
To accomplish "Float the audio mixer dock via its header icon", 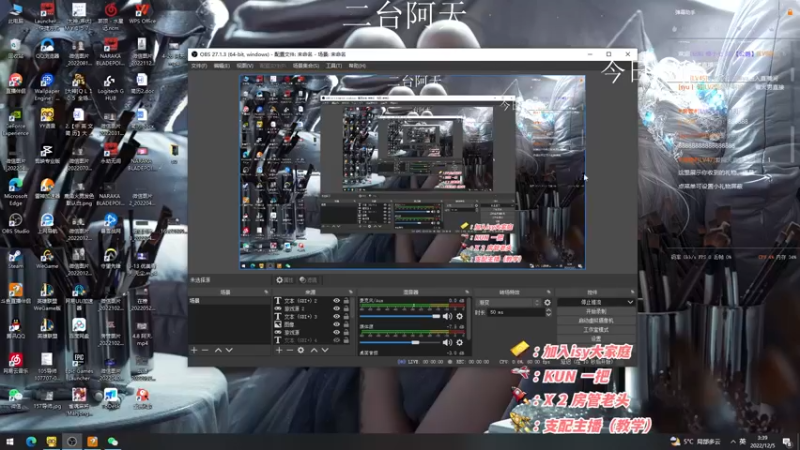I will point(467,292).
